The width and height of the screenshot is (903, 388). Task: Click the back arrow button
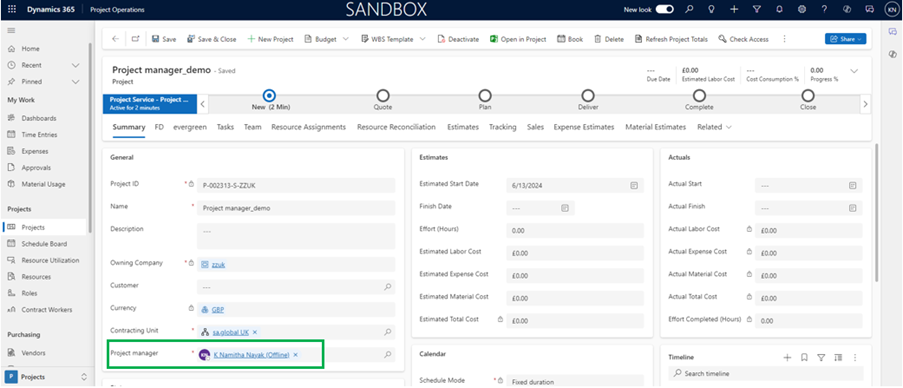[x=116, y=39]
